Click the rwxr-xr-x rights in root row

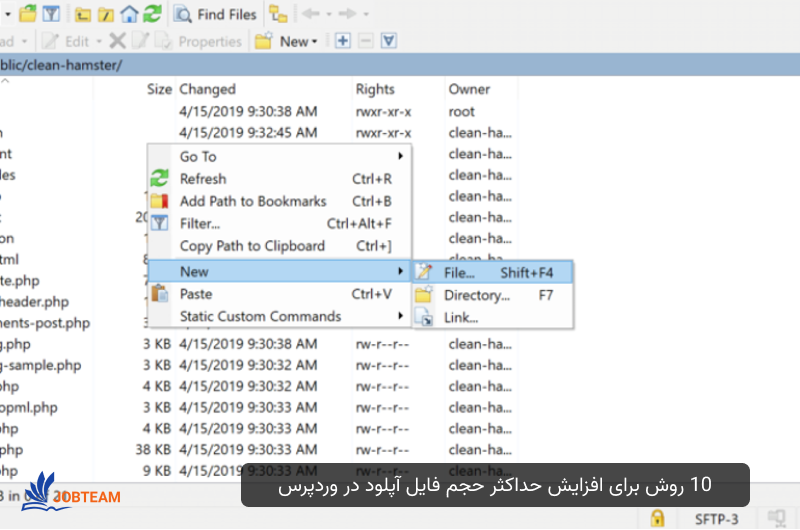(x=383, y=112)
